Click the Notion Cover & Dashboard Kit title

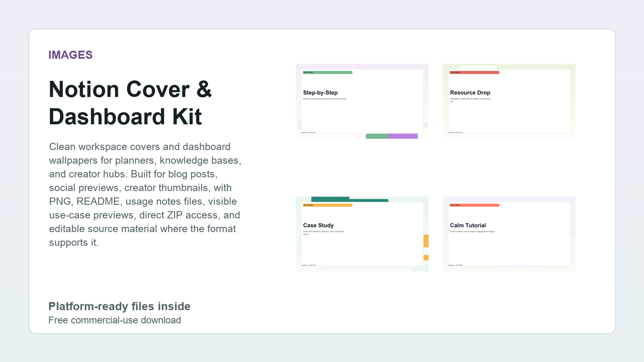pos(130,103)
